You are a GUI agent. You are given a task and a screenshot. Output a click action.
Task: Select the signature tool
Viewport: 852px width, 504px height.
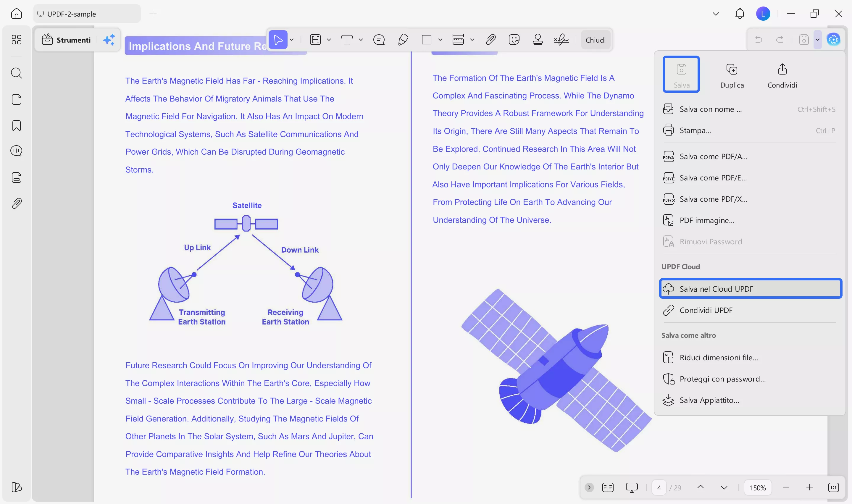click(x=561, y=40)
